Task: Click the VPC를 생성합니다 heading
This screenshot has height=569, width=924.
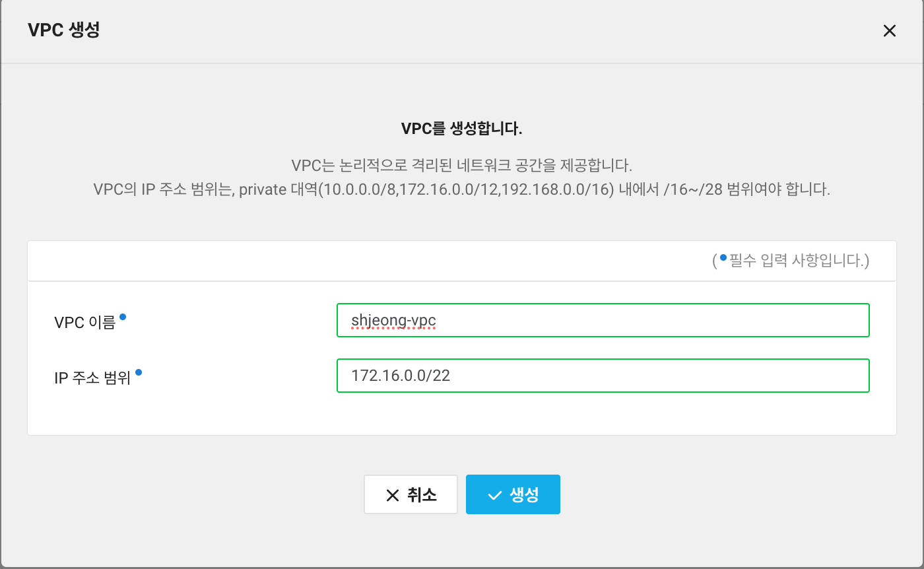Action: 462,128
